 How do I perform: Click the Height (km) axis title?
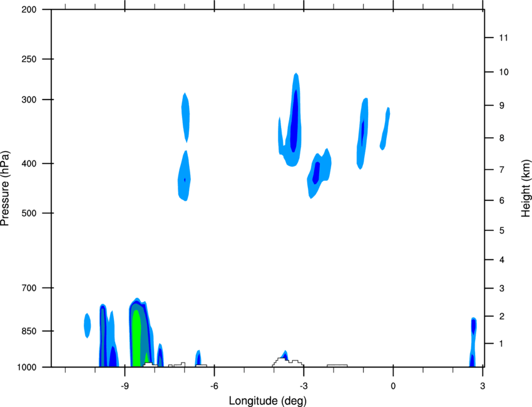click(526, 188)
